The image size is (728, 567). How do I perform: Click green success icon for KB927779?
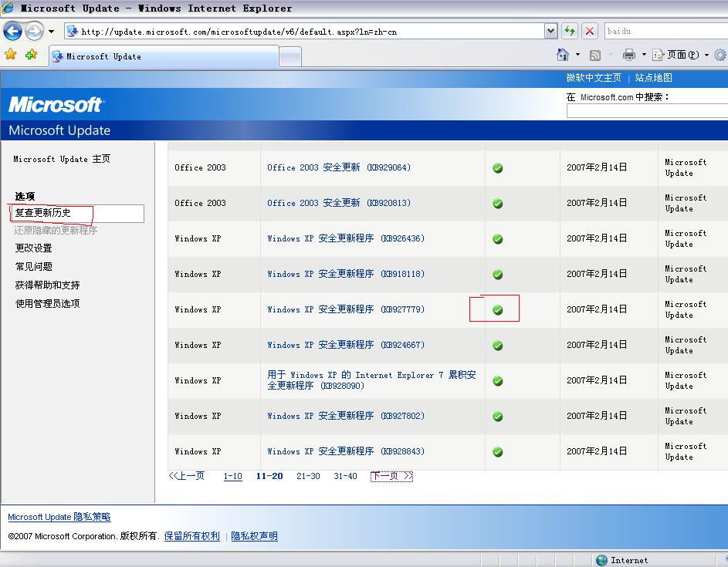click(498, 310)
